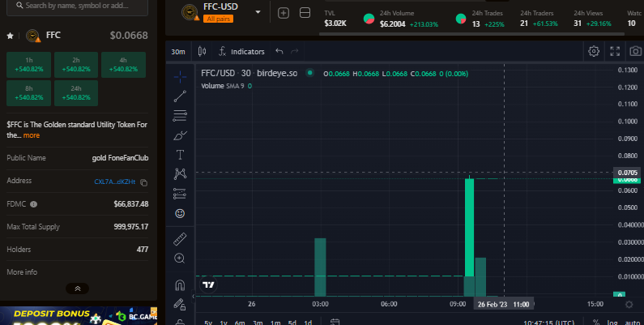The width and height of the screenshot is (644, 325).
Task: Select the long position forecasting tool
Action: (180, 194)
